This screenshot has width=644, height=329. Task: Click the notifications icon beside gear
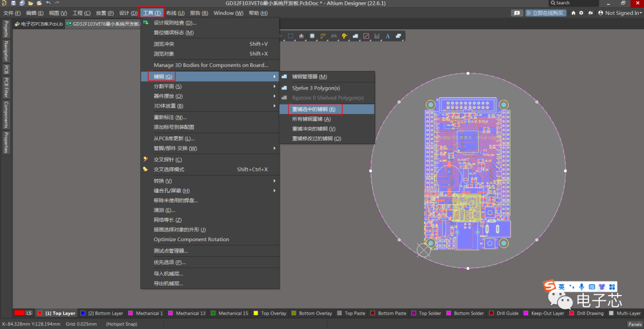pos(590,13)
